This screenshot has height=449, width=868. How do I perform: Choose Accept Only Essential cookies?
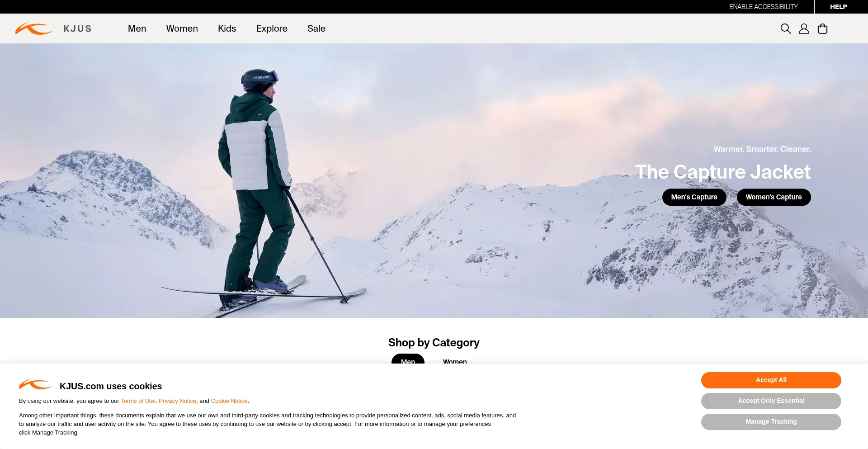tap(771, 401)
